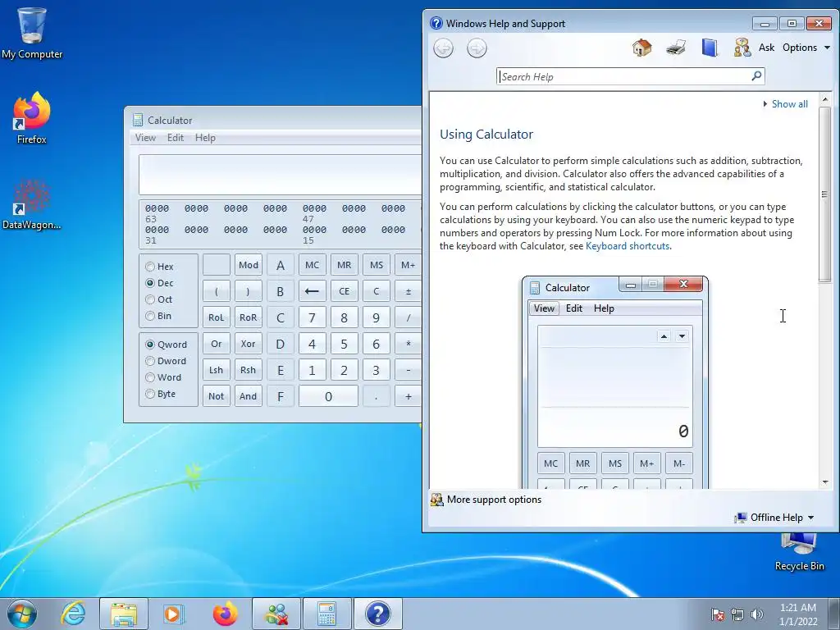This screenshot has height=630, width=840.
Task: Open Windows Media Player from taskbar
Action: point(174,614)
